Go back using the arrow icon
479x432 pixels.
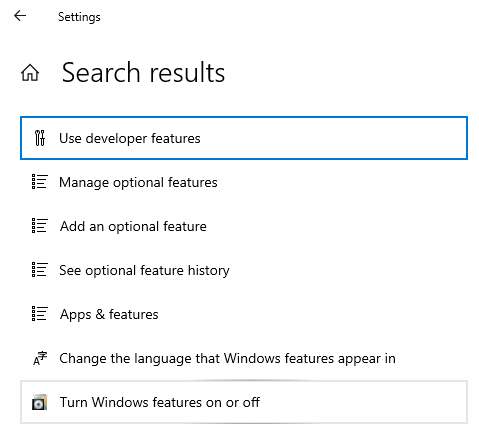point(20,16)
